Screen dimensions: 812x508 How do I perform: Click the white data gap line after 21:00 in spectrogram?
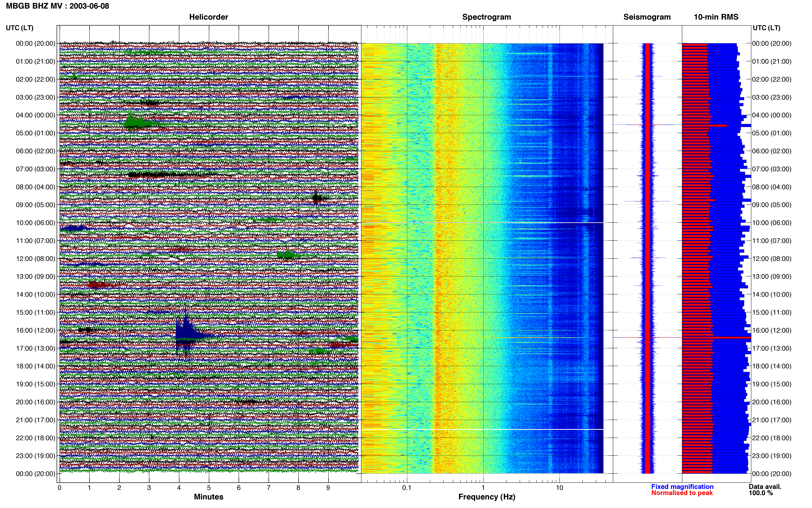(x=482, y=429)
